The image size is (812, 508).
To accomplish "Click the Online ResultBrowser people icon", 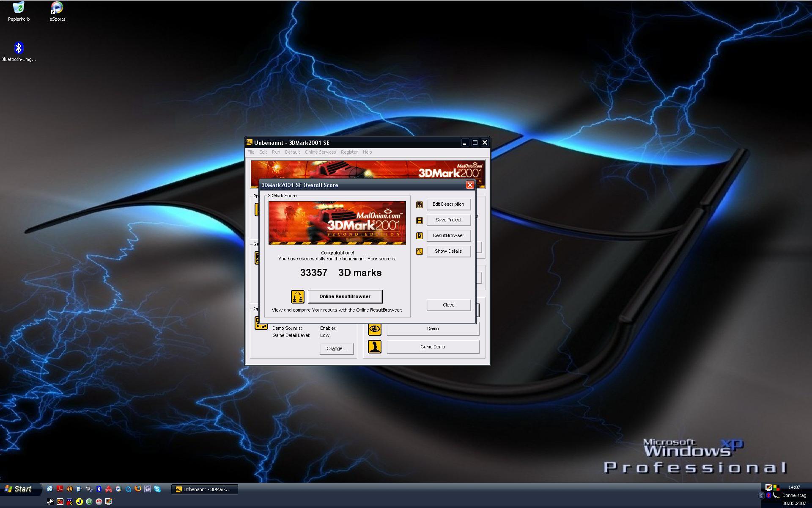I will 298,297.
